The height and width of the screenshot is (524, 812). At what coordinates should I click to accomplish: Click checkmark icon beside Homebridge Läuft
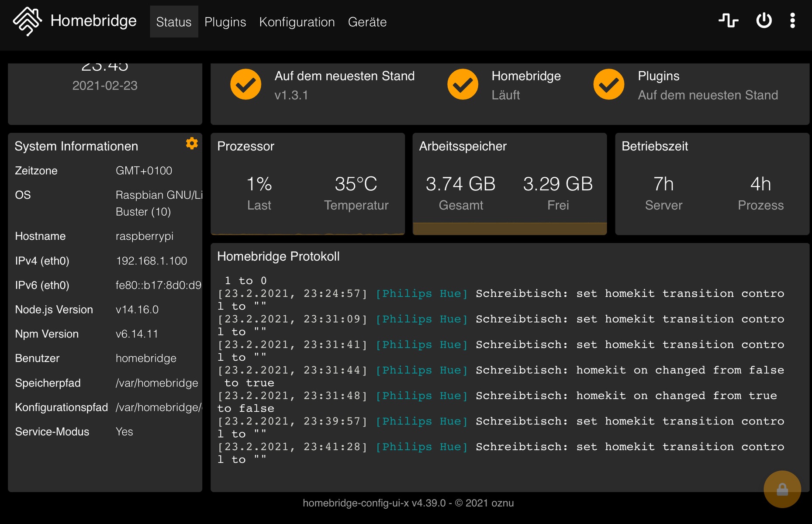tap(463, 85)
